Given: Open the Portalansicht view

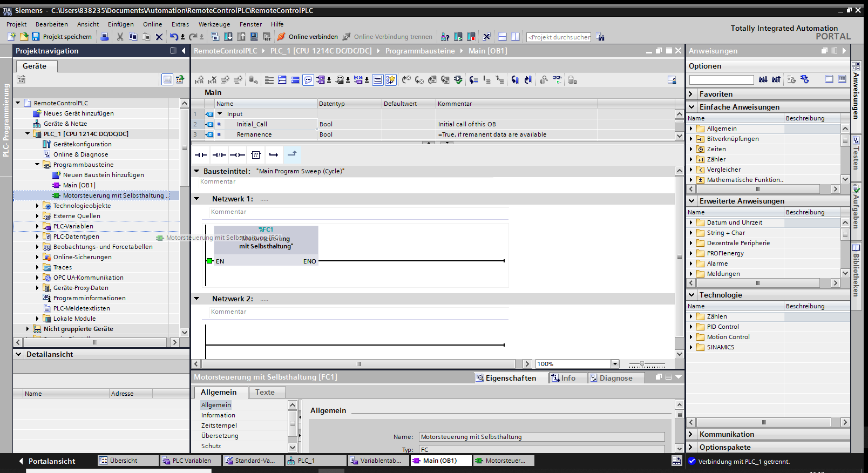Looking at the screenshot, I should point(46,461).
